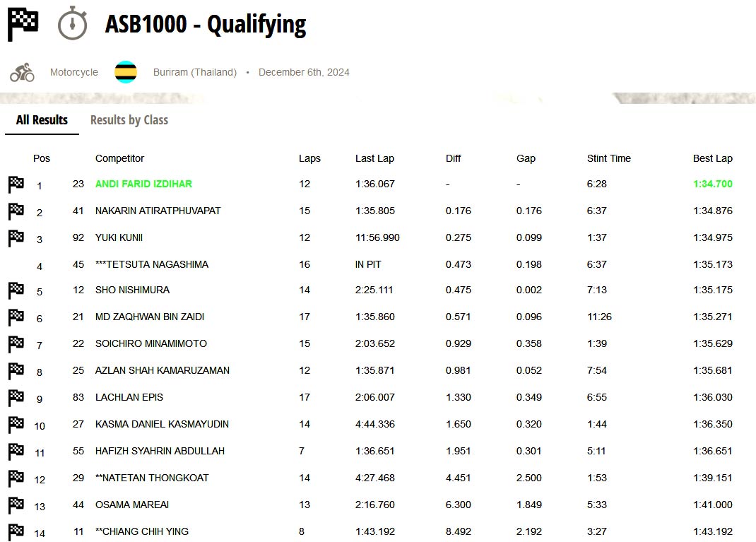Click Andi Farid Izdihar's green best lap 1:34.700

point(712,184)
